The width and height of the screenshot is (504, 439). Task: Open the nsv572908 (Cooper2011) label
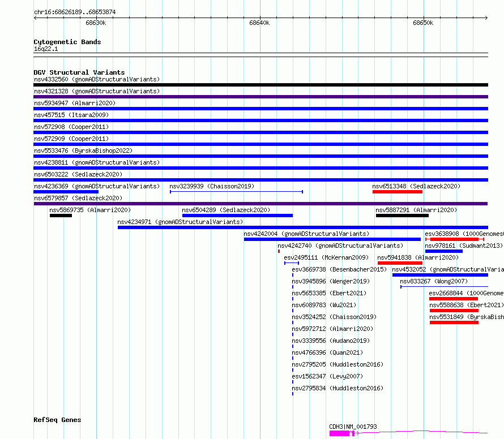point(71,127)
